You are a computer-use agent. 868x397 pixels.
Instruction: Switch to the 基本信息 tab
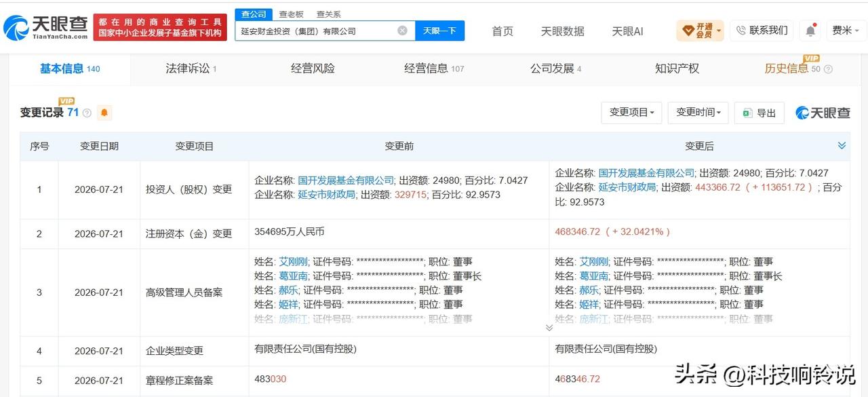70,69
